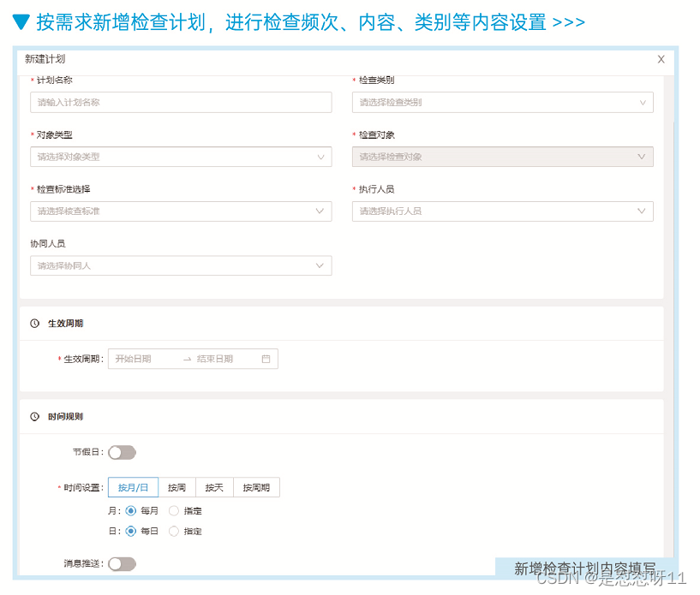Click the clock icon beside 生效周期 heading
Image resolution: width=700 pixels, height=595 pixels.
pyautogui.click(x=35, y=324)
